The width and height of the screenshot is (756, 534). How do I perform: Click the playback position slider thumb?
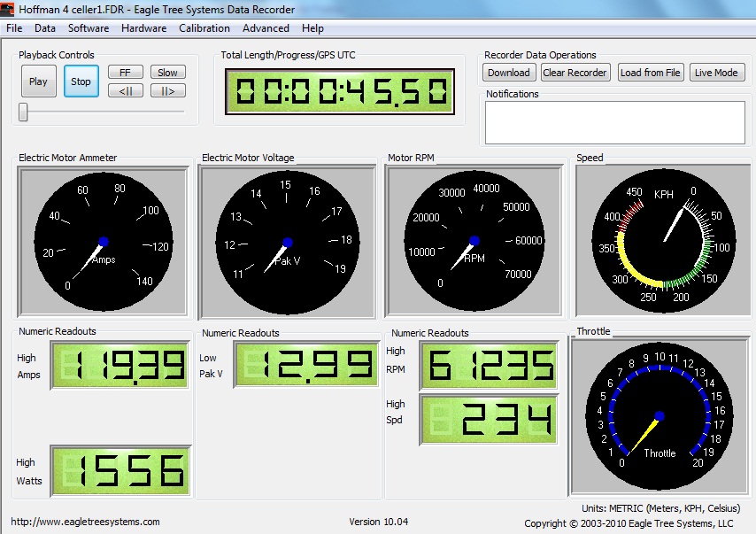coord(23,112)
